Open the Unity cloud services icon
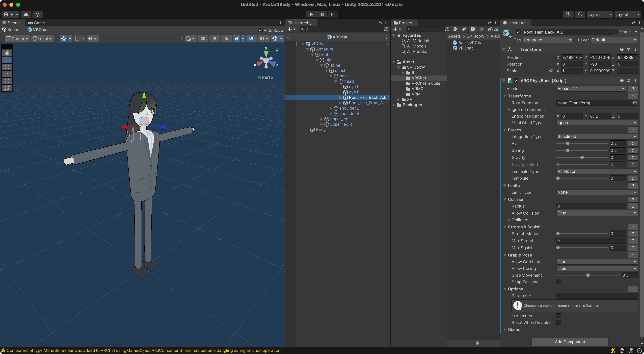The width and height of the screenshot is (644, 354). click(x=26, y=14)
